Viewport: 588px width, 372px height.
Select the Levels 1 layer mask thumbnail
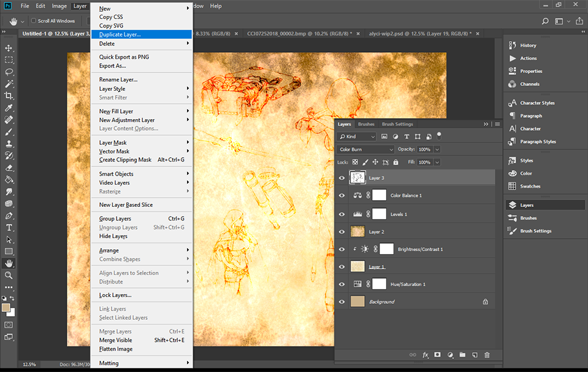pyautogui.click(x=380, y=214)
